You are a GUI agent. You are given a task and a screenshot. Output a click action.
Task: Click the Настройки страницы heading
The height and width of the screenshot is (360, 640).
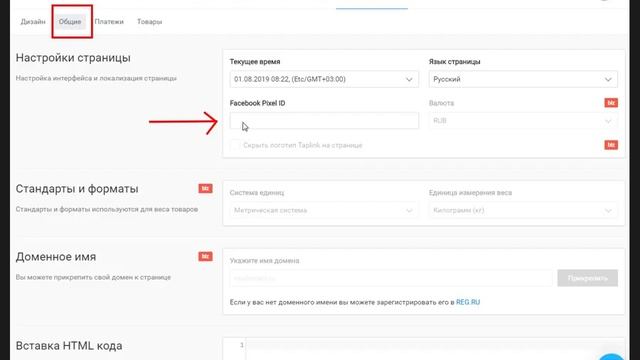[x=73, y=58]
